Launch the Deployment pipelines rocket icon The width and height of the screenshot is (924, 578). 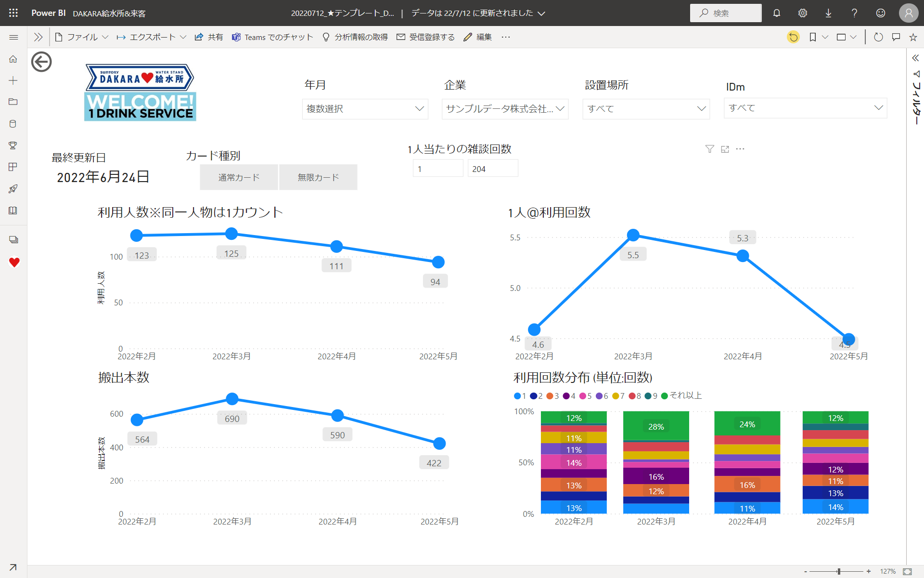(13, 188)
